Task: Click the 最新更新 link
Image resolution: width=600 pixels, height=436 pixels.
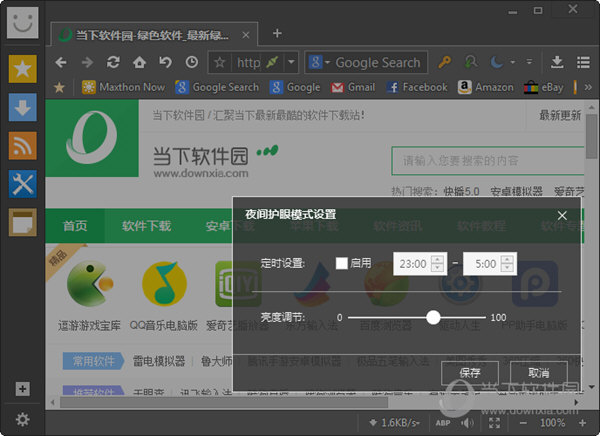Action: tap(560, 115)
